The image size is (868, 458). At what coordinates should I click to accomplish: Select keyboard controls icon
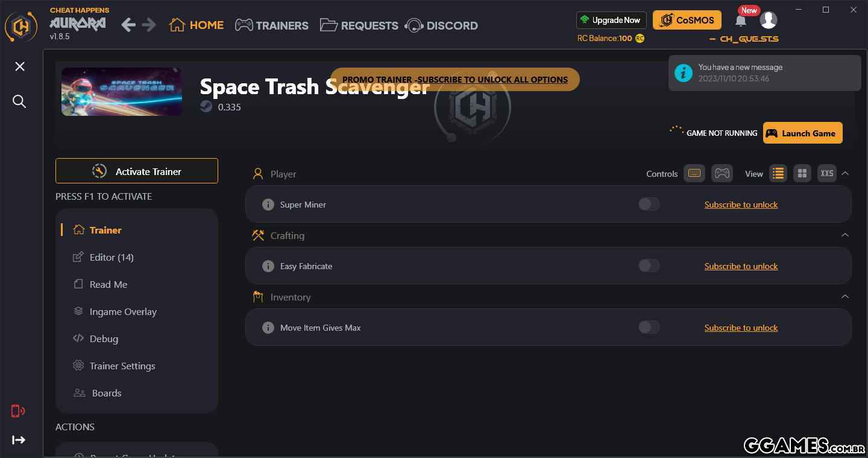[x=694, y=174]
